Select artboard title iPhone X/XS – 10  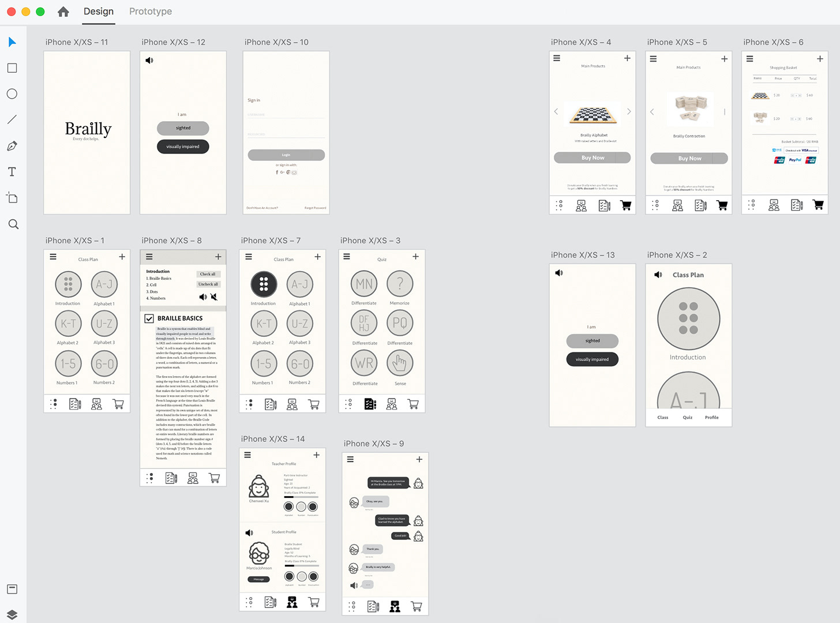point(276,42)
